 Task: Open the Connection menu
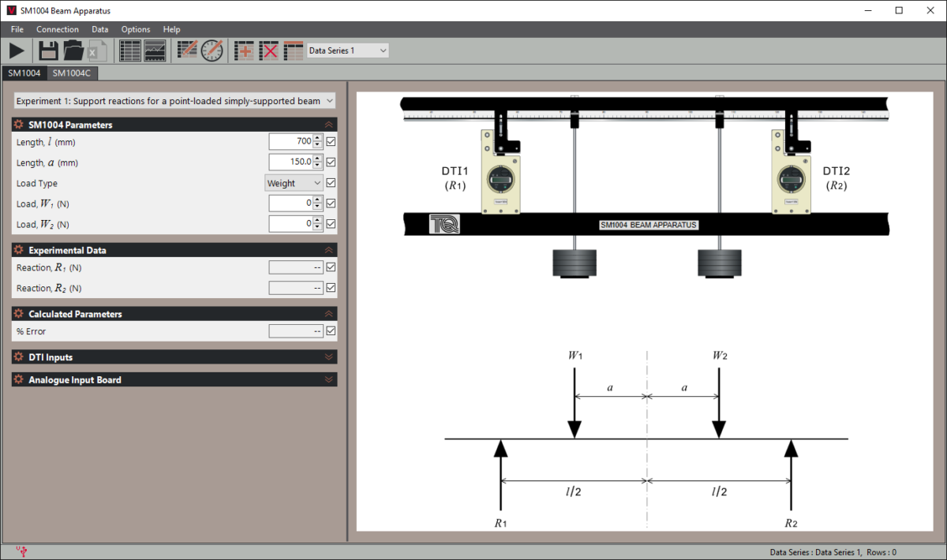pyautogui.click(x=58, y=29)
